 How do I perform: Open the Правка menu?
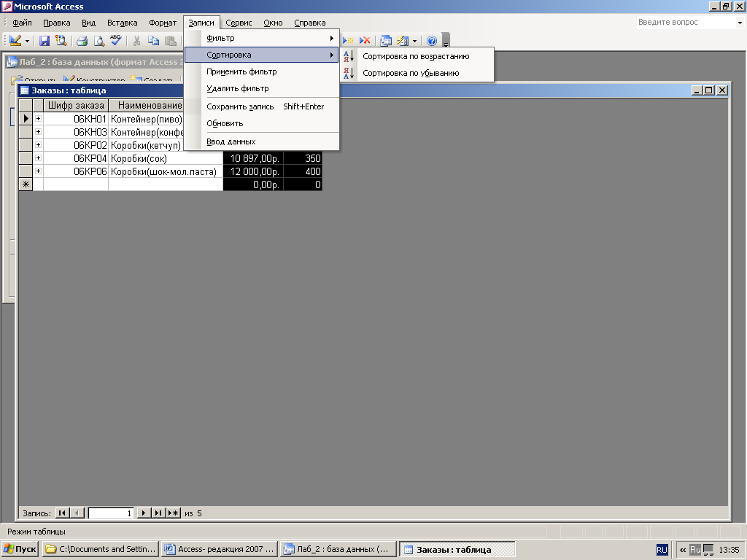(56, 23)
